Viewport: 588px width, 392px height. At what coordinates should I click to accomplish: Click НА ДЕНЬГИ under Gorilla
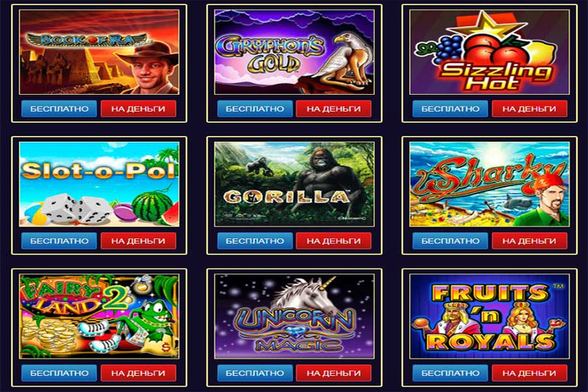coord(334,240)
